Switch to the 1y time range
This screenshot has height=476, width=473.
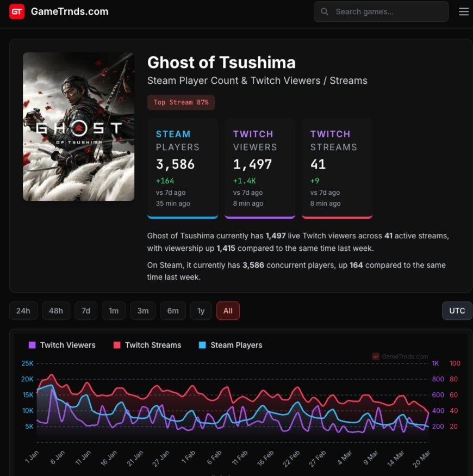point(201,311)
